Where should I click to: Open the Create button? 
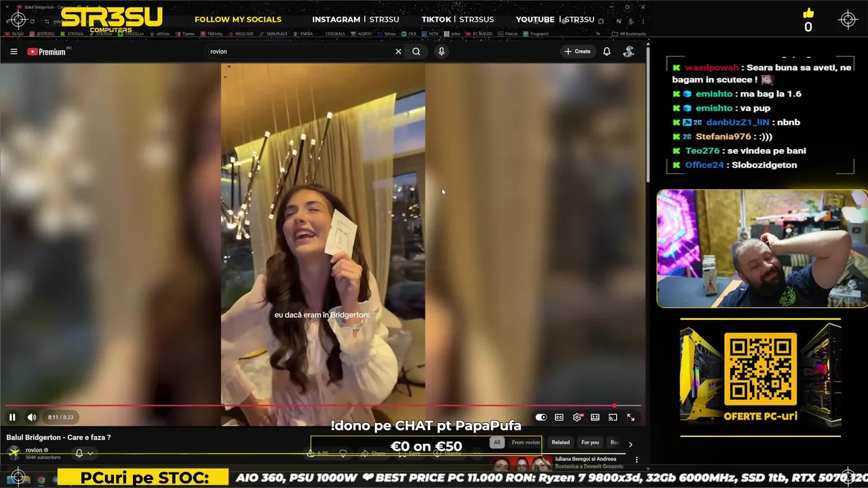pyautogui.click(x=577, y=52)
